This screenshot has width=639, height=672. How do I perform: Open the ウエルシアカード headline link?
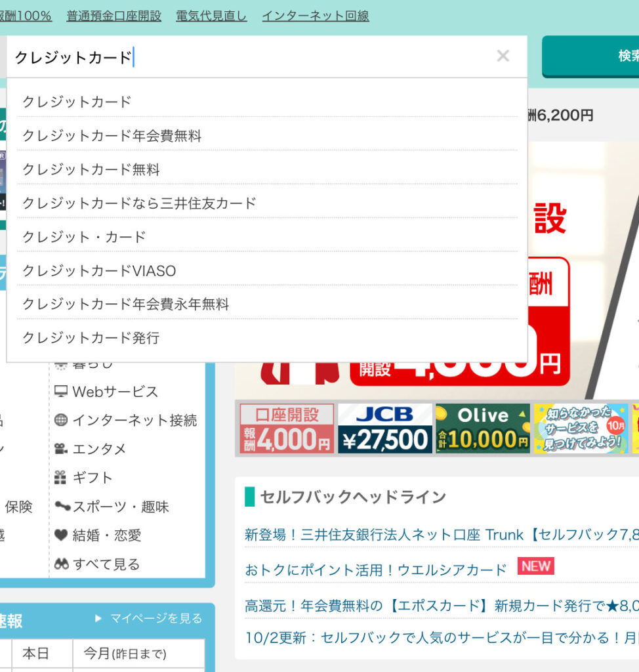pyautogui.click(x=375, y=570)
